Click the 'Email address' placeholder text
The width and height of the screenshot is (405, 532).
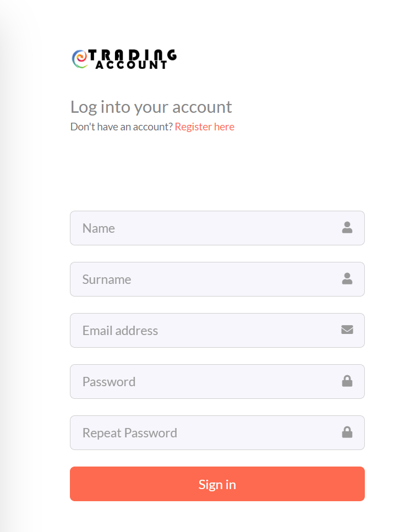coord(120,331)
